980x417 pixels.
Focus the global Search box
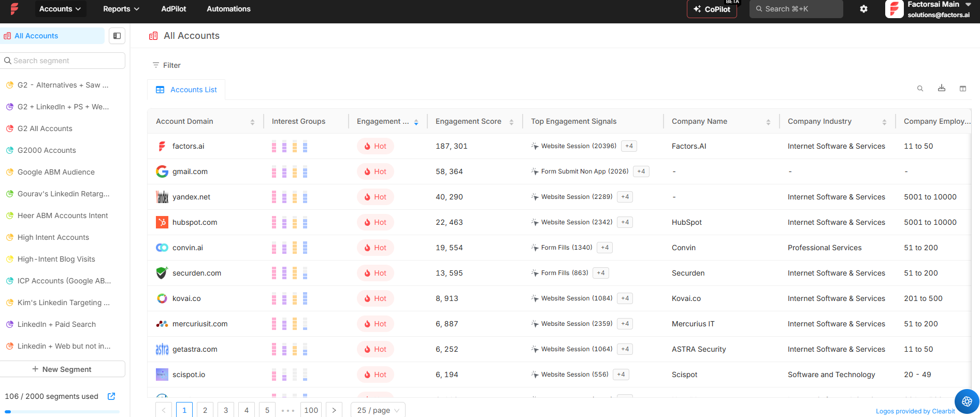[796, 9]
